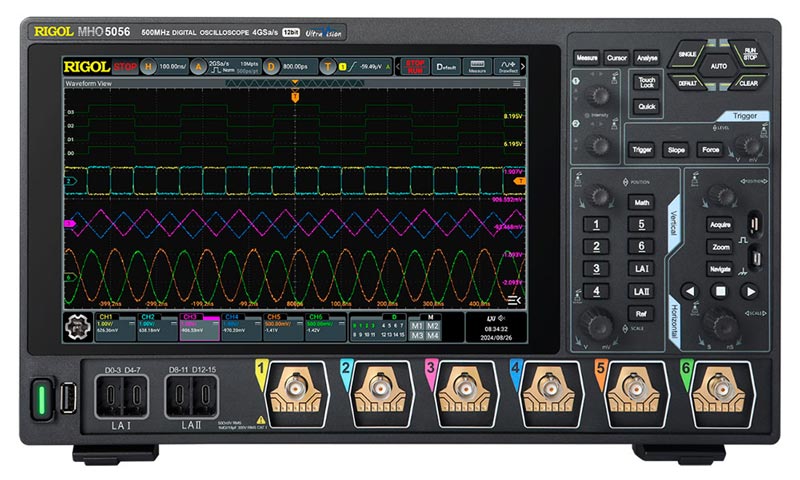Open the trigger T settings on screen

(x=328, y=66)
